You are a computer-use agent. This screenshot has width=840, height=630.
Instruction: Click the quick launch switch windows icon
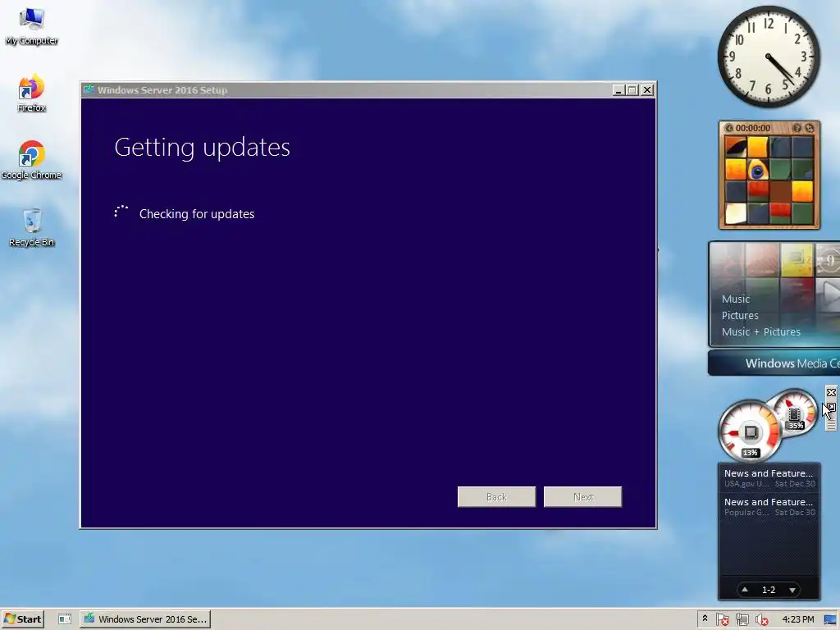[x=64, y=619]
